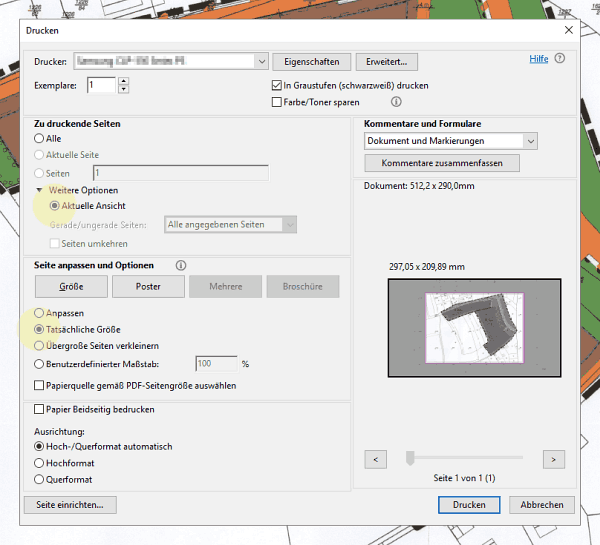Select the Größe sizing mode
The height and width of the screenshot is (545, 600).
click(x=71, y=287)
